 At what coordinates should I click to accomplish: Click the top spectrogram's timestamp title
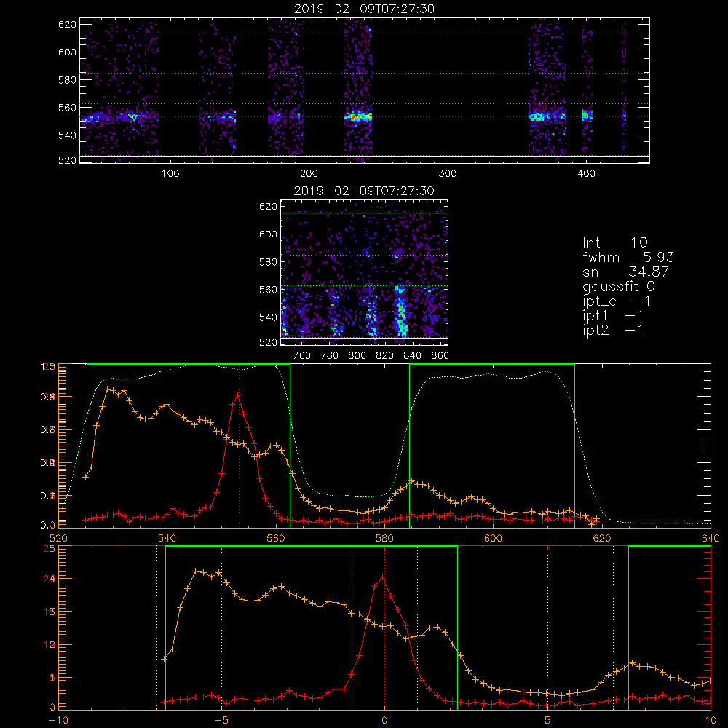pyautogui.click(x=364, y=9)
